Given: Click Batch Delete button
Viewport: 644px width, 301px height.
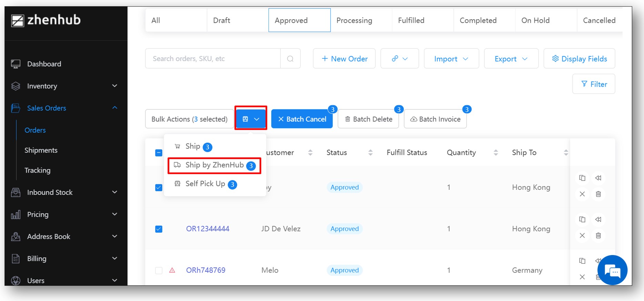Looking at the screenshot, I should click(x=368, y=119).
